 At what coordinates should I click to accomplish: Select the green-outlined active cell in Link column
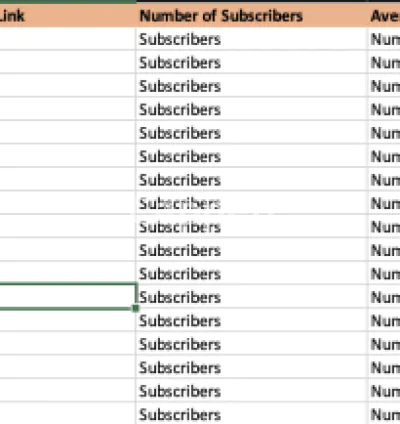point(68,296)
